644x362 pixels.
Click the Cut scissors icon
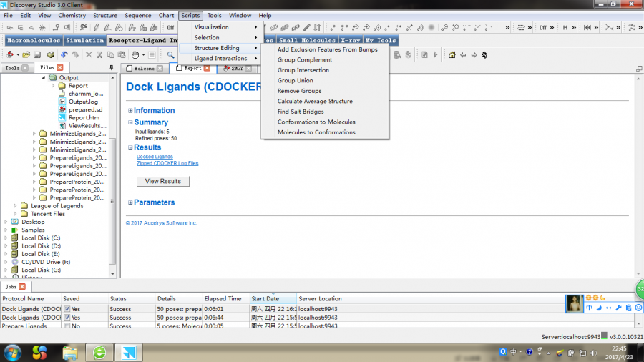tap(99, 54)
